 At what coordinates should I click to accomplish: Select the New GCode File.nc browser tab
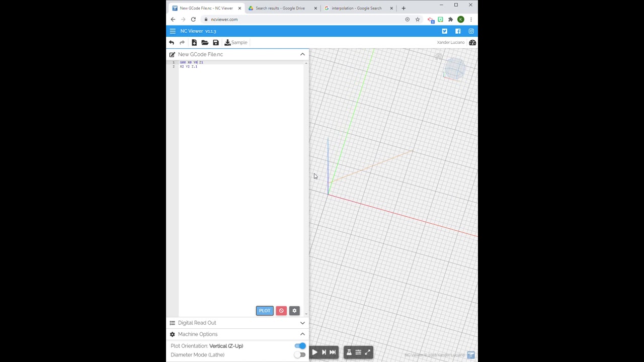pyautogui.click(x=206, y=8)
